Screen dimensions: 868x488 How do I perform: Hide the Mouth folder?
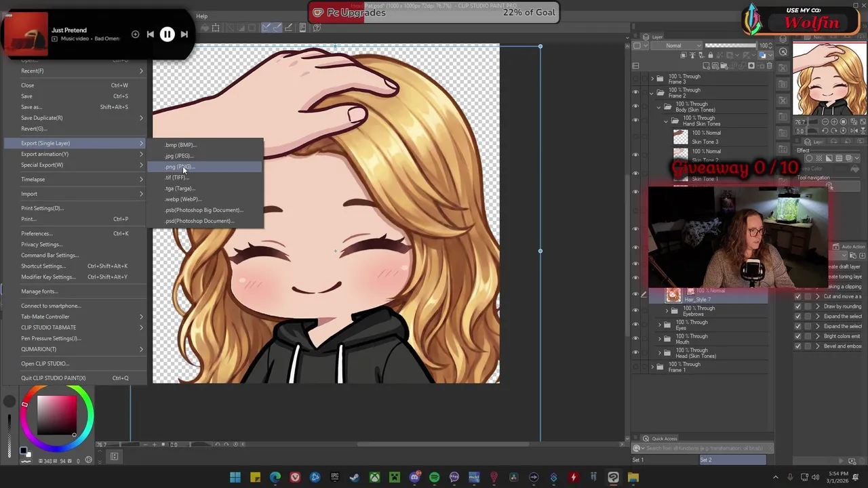tap(635, 340)
